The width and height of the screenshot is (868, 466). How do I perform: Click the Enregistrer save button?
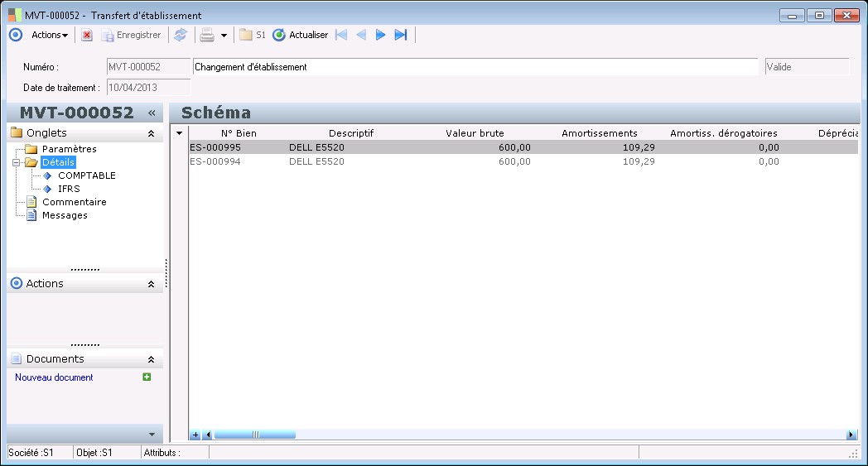click(131, 35)
